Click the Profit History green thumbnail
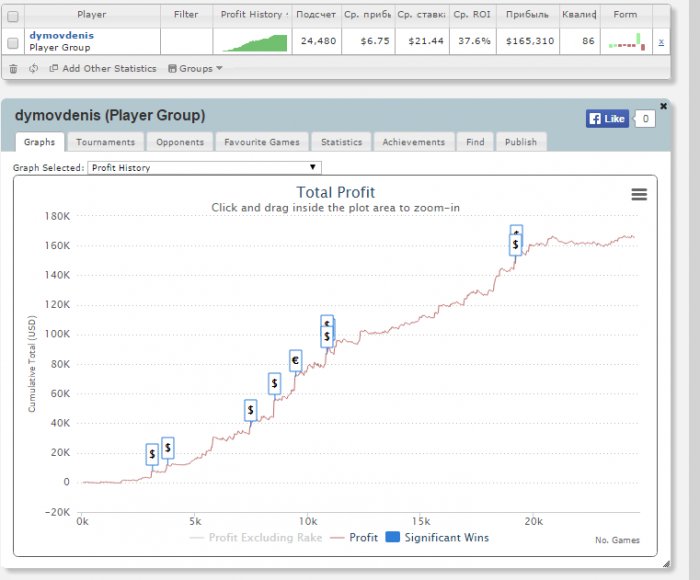Image resolution: width=700 pixels, height=580 pixels. tap(255, 43)
